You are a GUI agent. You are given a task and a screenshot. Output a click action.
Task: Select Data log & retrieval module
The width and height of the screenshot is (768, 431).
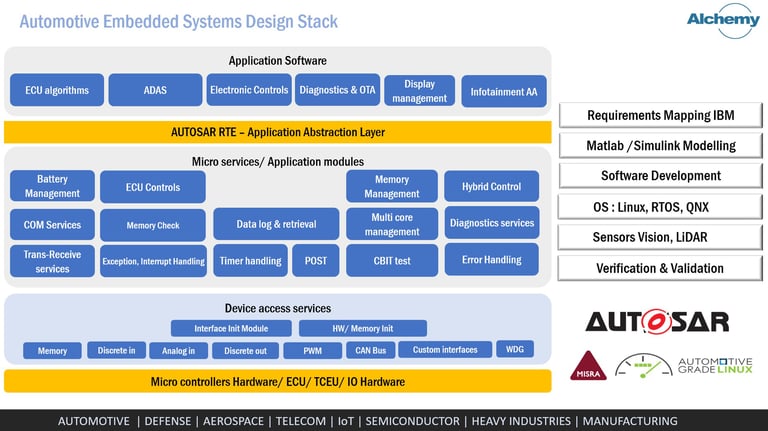276,224
